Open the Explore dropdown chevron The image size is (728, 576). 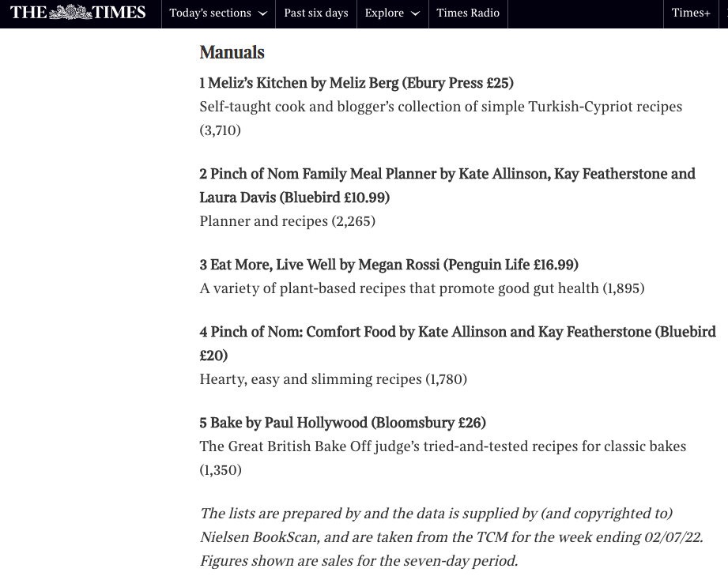[416, 13]
